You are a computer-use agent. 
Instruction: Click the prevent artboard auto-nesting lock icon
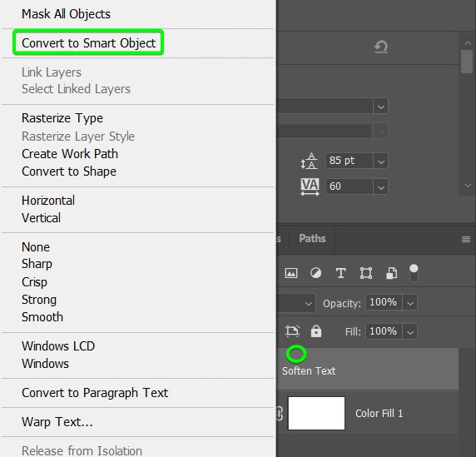coord(292,331)
